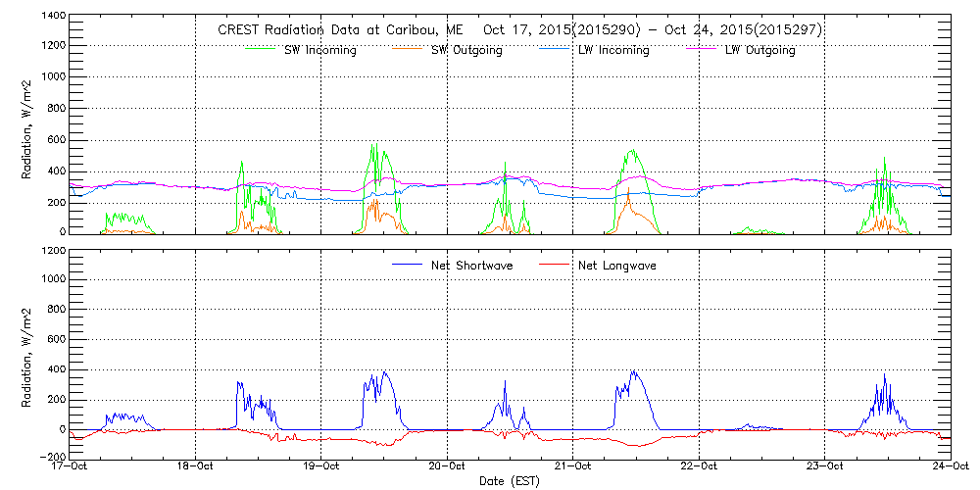Screen dimensions: 980x490
Task: Click the 'Net Shortwave' legend text
Action: (471, 266)
